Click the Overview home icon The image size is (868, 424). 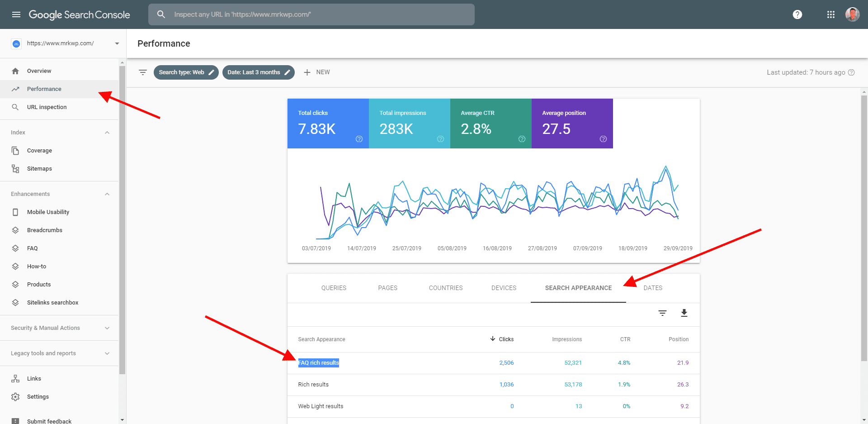point(15,71)
